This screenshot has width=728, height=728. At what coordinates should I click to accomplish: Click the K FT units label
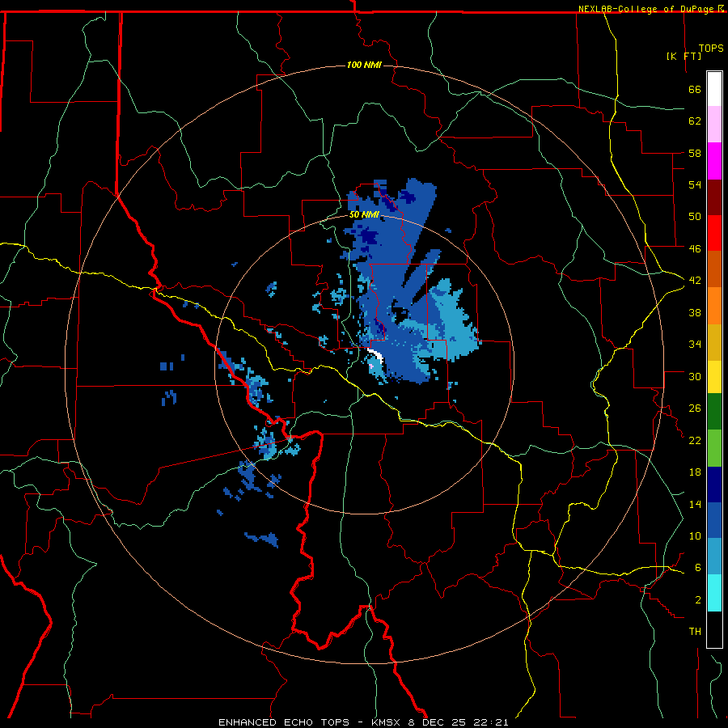[x=684, y=56]
